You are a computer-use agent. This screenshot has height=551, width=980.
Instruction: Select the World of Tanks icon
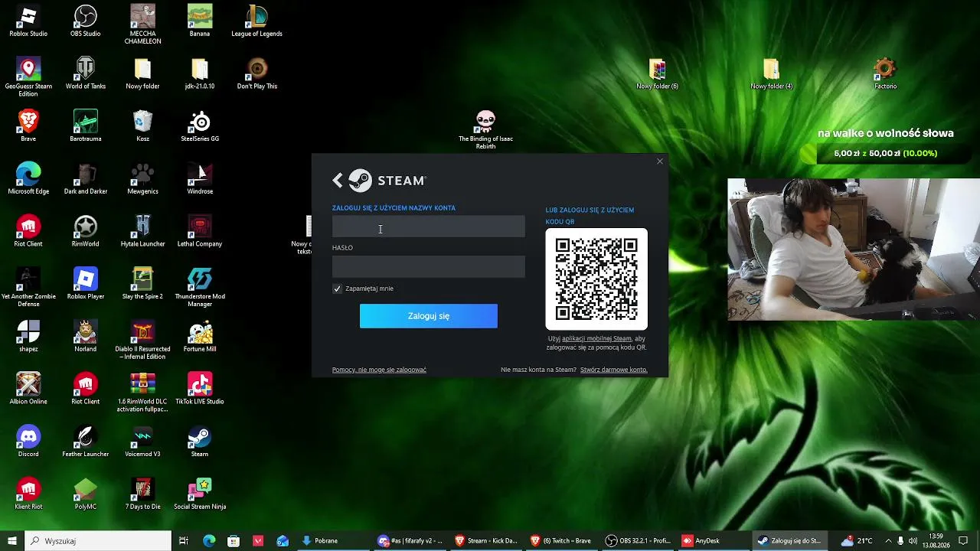[x=86, y=74]
